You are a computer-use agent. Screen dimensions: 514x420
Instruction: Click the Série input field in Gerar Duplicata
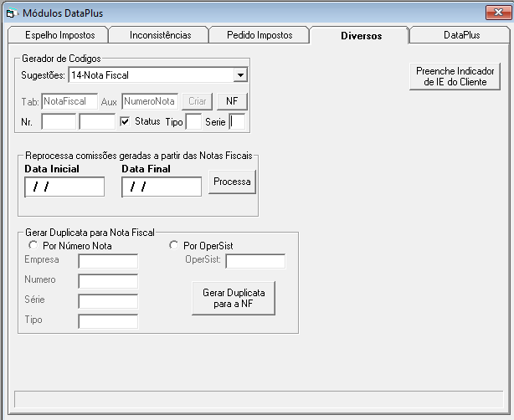[108, 301]
